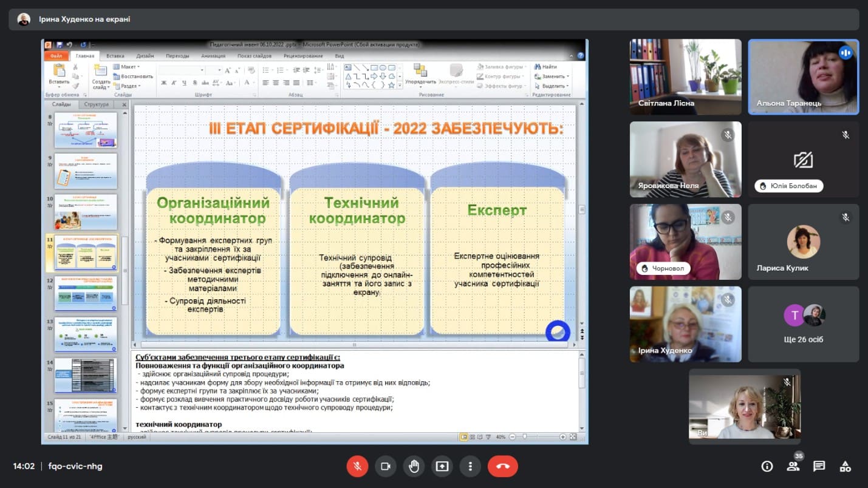The height and width of the screenshot is (488, 868).
Task: Apply a bulleted list using the bullets icon
Action: tap(266, 71)
